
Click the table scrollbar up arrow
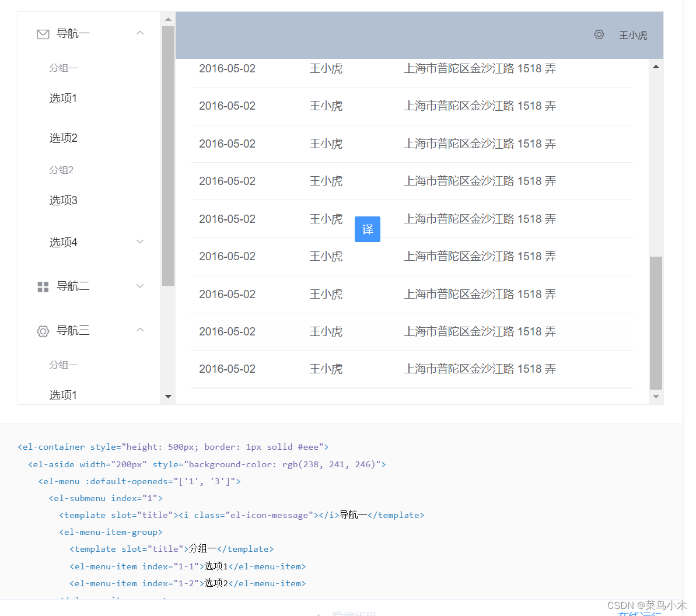click(656, 66)
